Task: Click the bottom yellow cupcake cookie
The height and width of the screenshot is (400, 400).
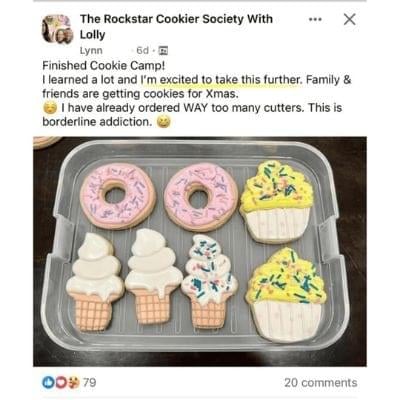Action: (x=286, y=295)
